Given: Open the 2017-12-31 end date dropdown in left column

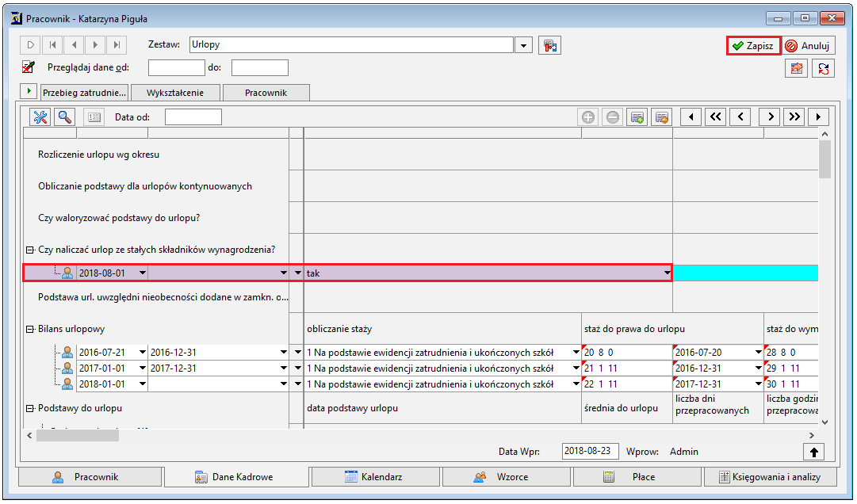Looking at the screenshot, I should pos(283,368).
